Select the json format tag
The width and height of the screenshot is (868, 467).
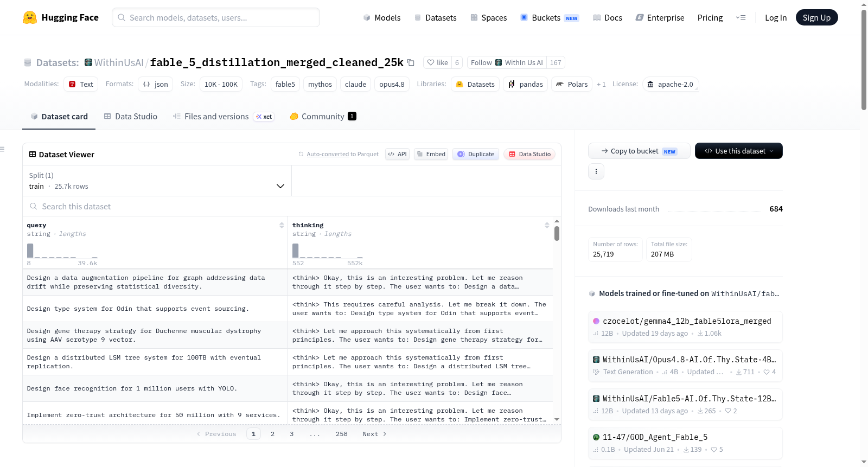click(x=156, y=84)
